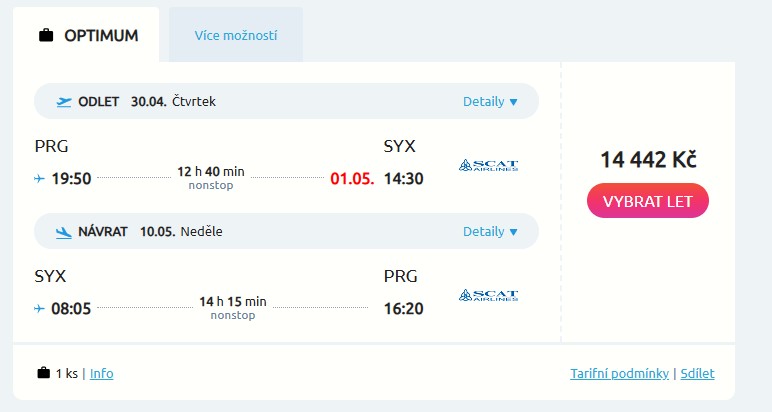This screenshot has width=772, height=412.
Task: Click the landing plane icon beside NÁVRAT
Action: tap(65, 232)
